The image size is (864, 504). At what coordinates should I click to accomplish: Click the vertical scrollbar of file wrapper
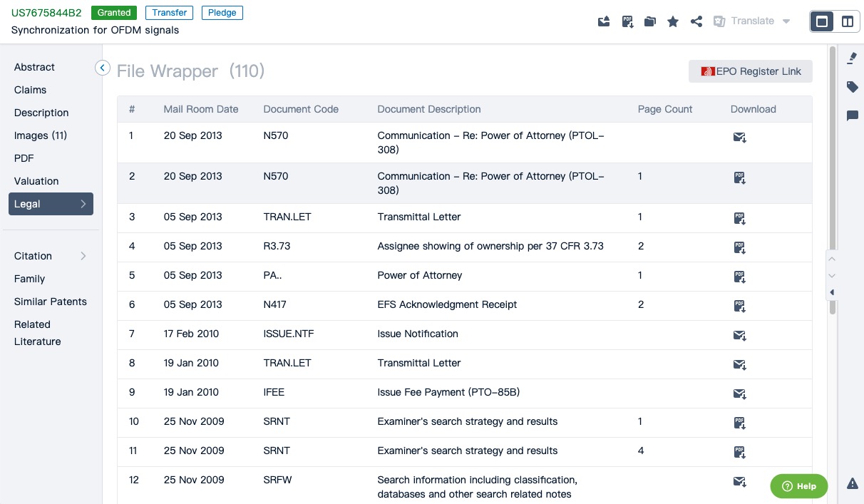click(x=832, y=178)
